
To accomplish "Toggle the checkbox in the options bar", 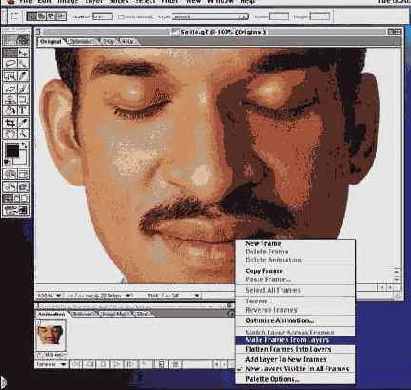I will click(x=122, y=16).
